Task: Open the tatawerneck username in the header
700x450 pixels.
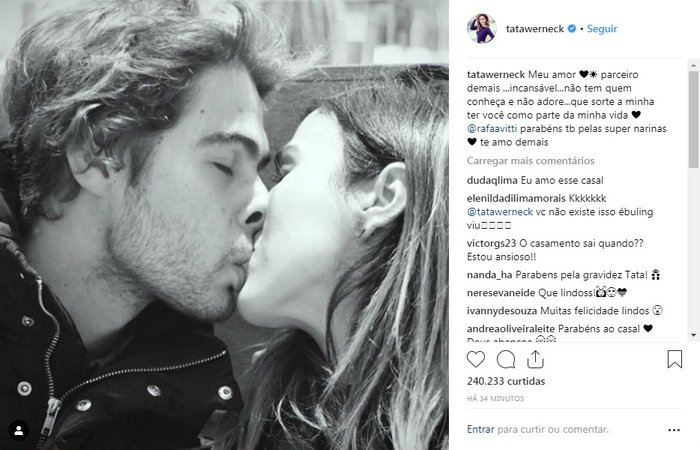Action: point(535,29)
